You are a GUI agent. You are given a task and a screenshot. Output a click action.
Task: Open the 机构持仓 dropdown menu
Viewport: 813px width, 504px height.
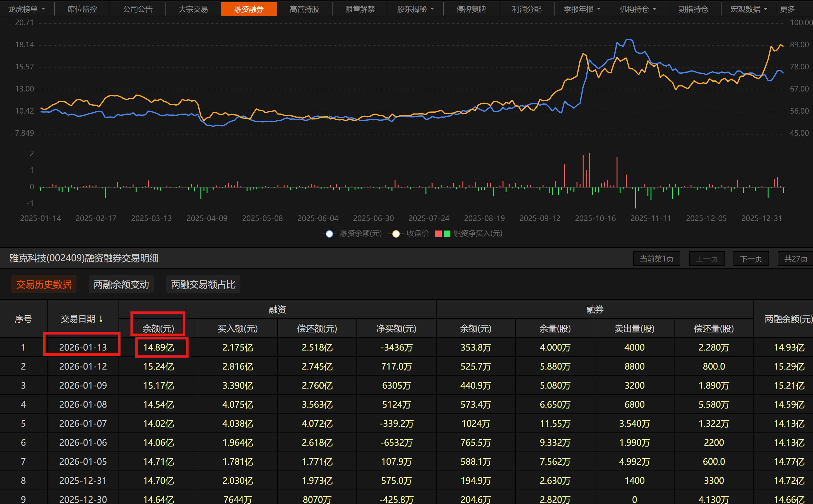click(x=655, y=9)
